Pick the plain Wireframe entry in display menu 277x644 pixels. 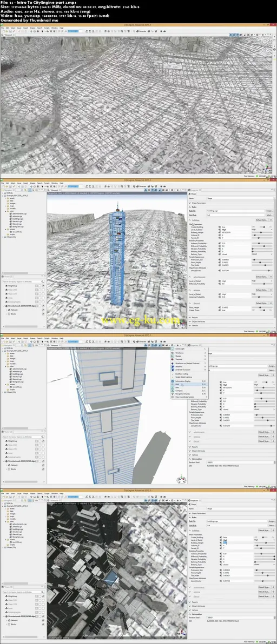click(x=189, y=353)
